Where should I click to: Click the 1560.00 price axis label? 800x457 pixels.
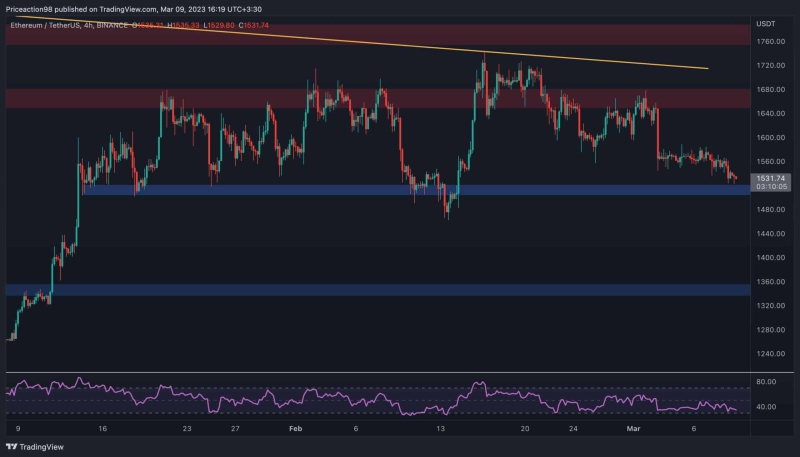pyautogui.click(x=770, y=161)
